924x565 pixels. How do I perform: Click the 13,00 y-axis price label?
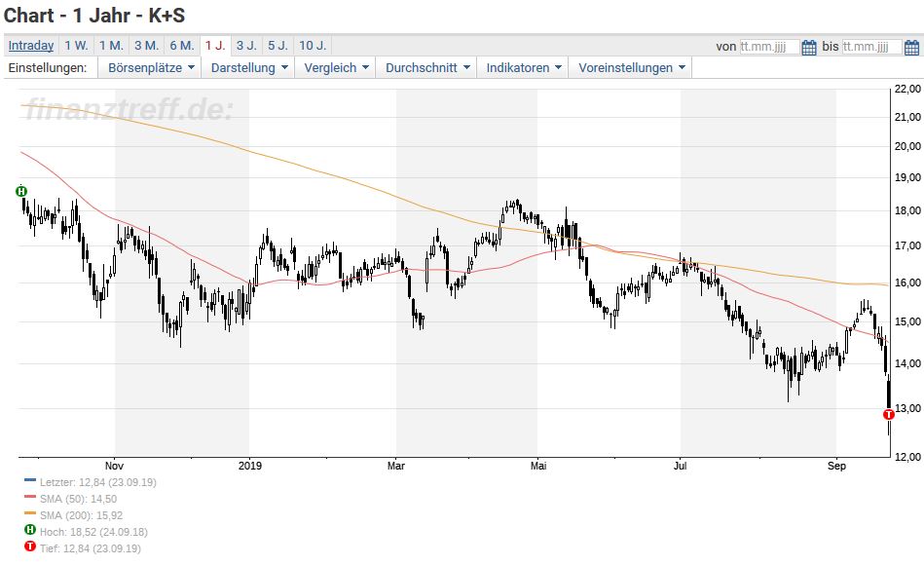[x=907, y=408]
